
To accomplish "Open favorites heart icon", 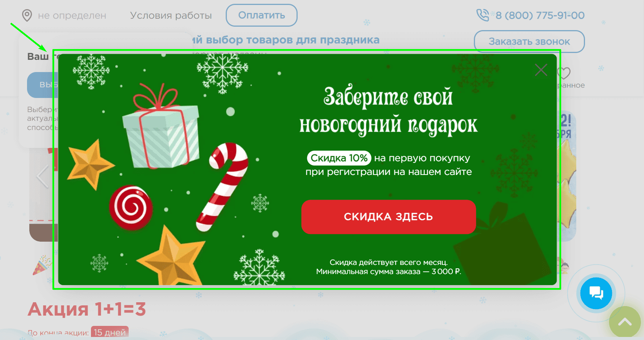I will point(564,73).
